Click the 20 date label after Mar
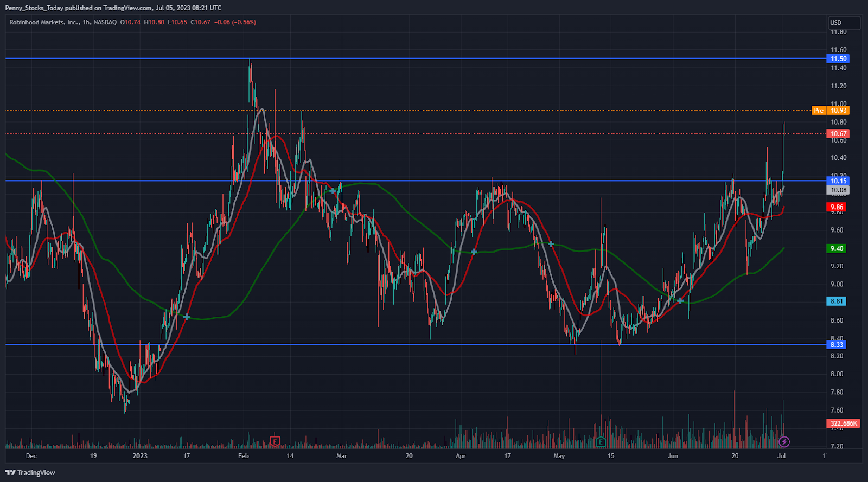The width and height of the screenshot is (868, 482). pyautogui.click(x=409, y=456)
